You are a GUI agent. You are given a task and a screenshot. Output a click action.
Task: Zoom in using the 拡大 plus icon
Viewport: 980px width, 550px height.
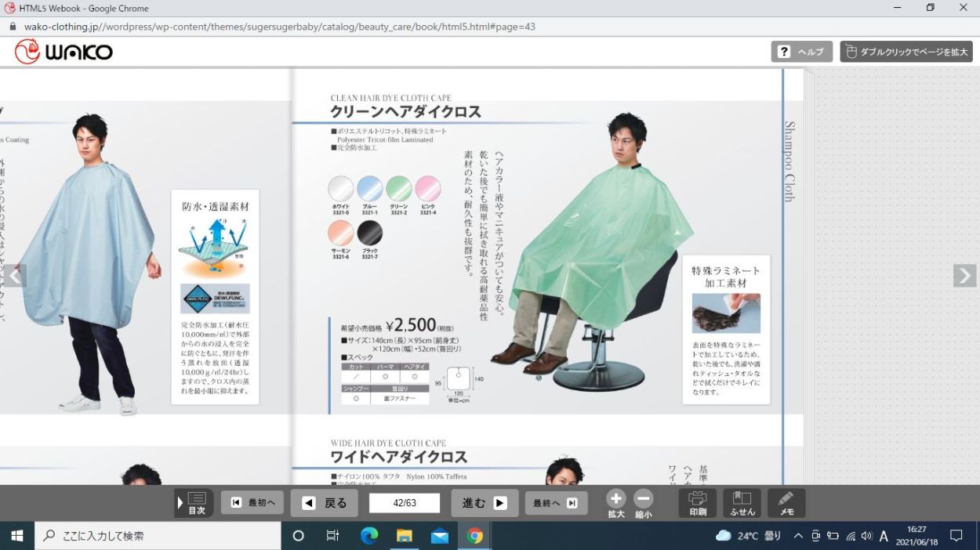[616, 504]
